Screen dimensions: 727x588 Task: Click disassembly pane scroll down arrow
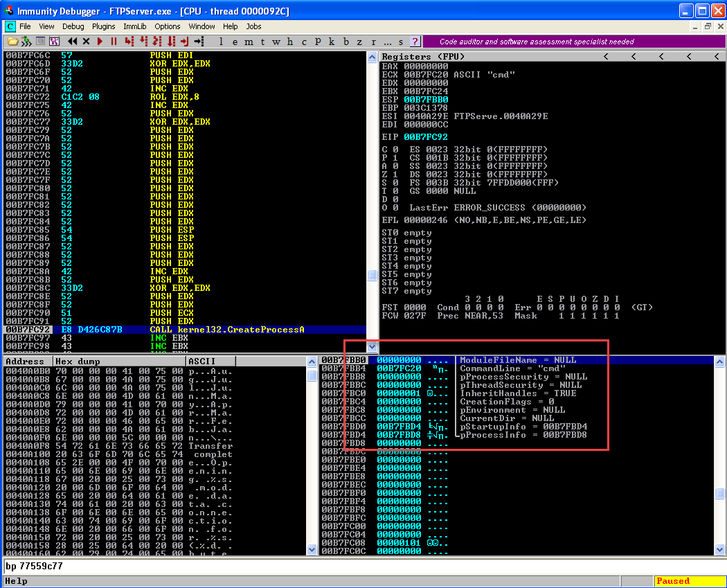(x=372, y=346)
